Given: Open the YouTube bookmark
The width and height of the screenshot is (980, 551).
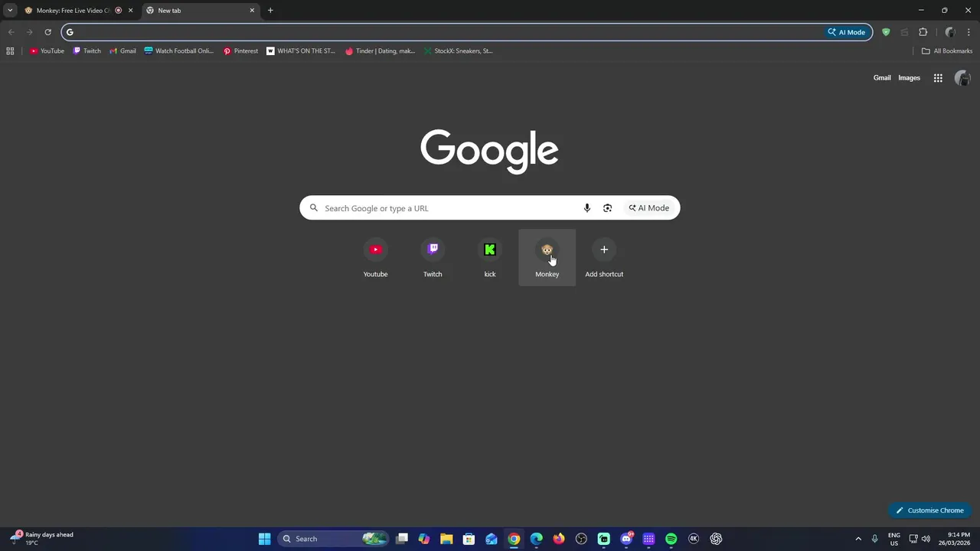Looking at the screenshot, I should (x=47, y=51).
